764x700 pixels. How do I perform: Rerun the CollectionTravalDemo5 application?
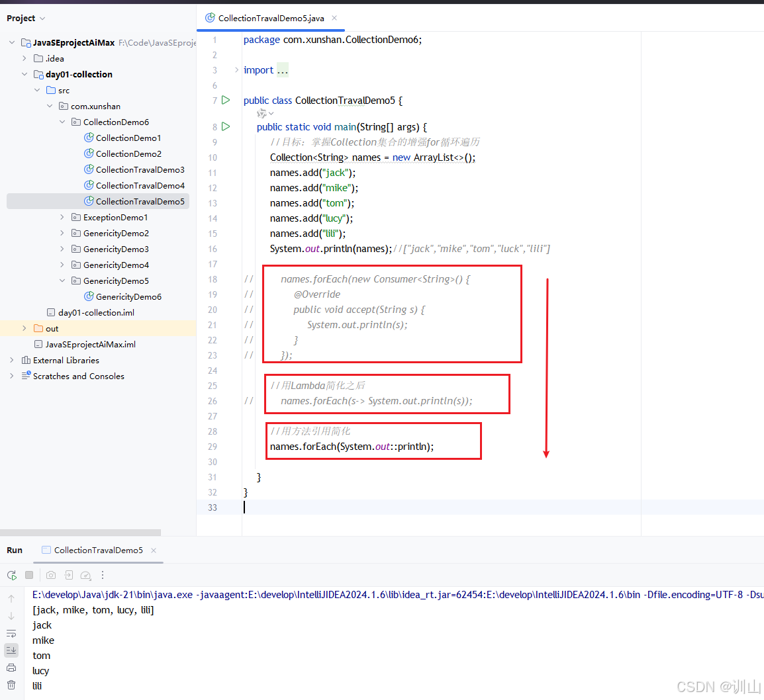[x=11, y=575]
